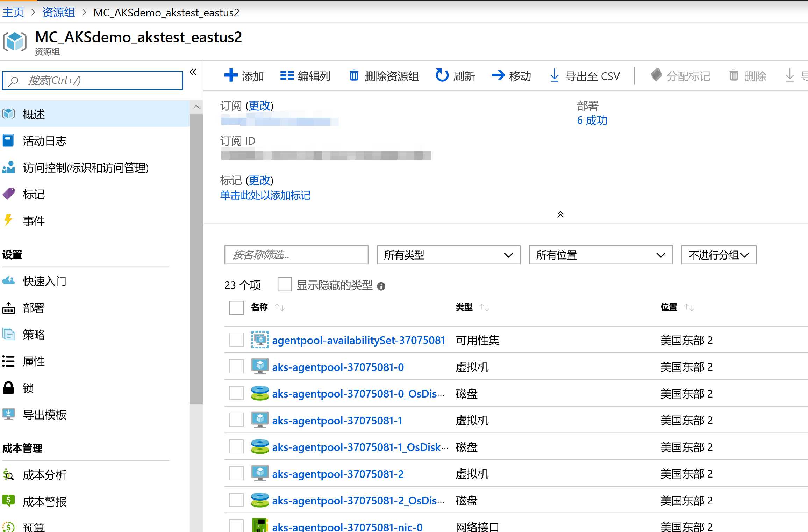Screen dimensions: 808x532
Task: Go to 资源组 breadcrumb link
Action: pos(58,13)
